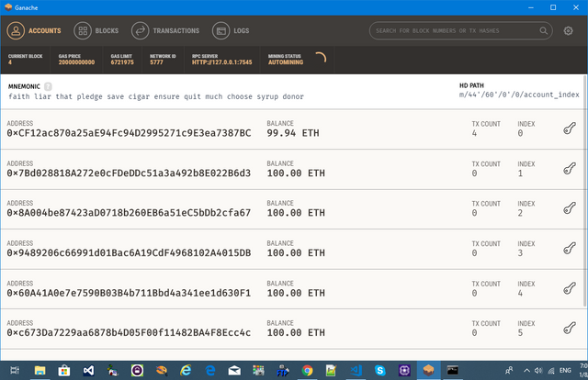Open the command prompt from the taskbar
588x380 pixels.
pos(453,371)
